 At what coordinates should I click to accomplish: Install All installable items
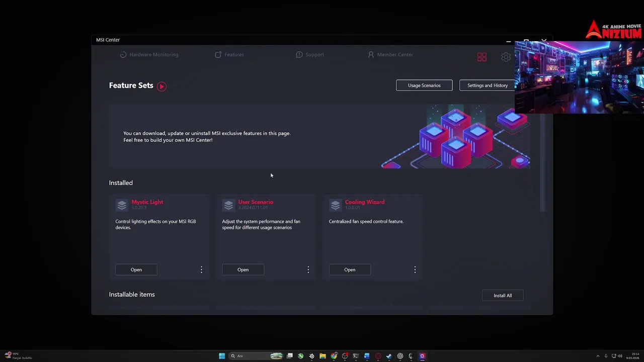503,296
